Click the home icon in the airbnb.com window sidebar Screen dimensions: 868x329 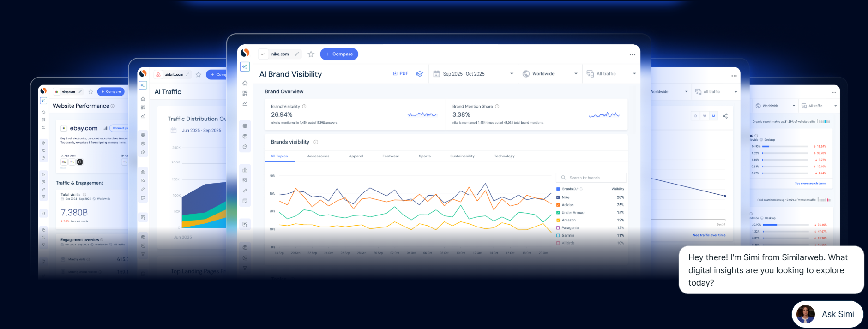click(x=143, y=99)
